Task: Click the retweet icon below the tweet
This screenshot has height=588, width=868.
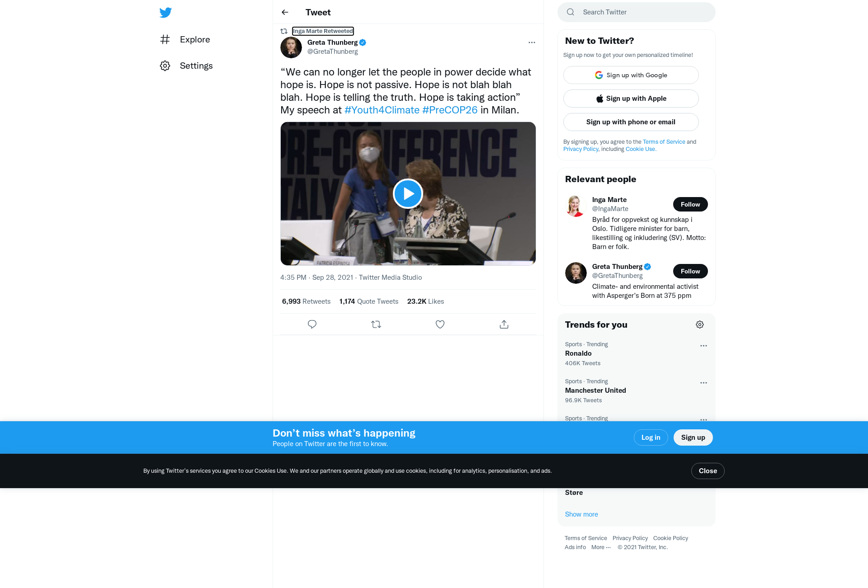Action: [x=376, y=324]
